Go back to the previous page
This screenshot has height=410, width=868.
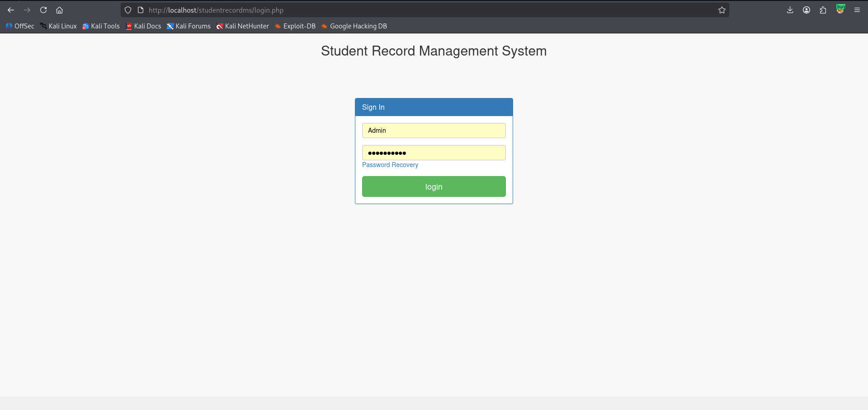click(x=11, y=10)
